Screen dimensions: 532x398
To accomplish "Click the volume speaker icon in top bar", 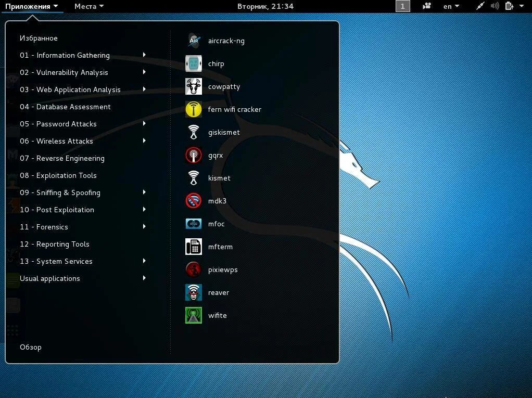I will coord(495,6).
